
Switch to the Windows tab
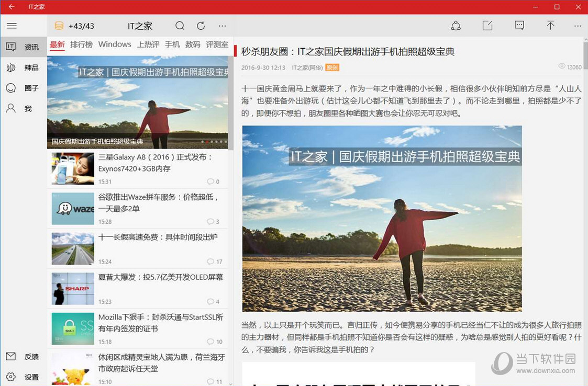[x=115, y=44]
